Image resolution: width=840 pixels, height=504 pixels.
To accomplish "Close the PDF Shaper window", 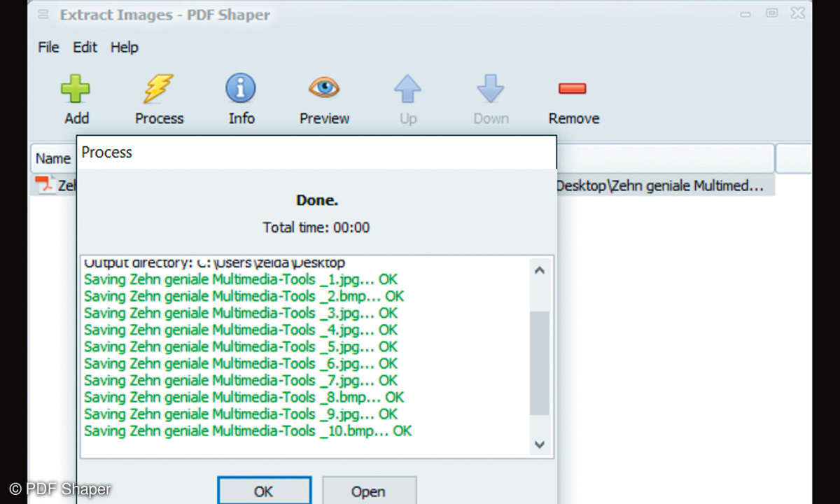I will click(x=797, y=13).
